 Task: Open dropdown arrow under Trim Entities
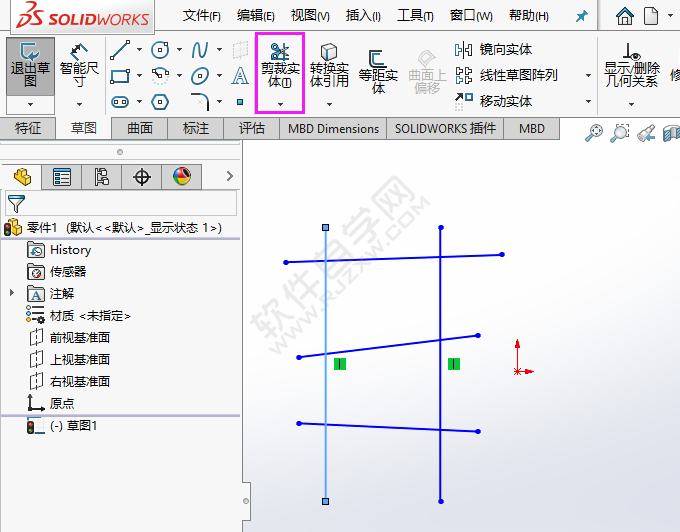[280, 104]
